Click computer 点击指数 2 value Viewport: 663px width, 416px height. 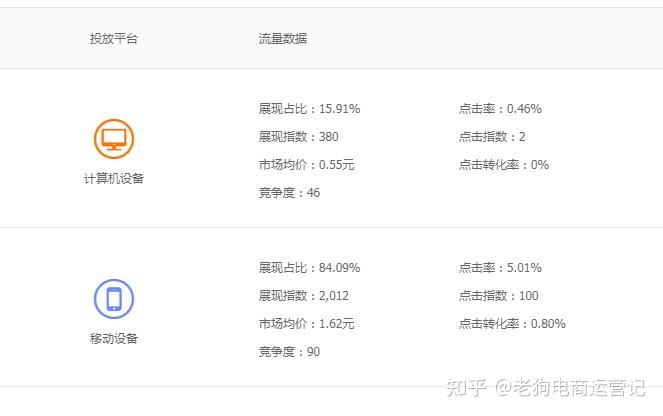tap(522, 137)
